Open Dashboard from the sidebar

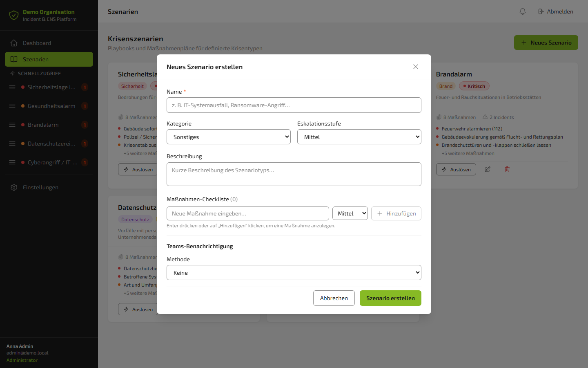49,43
